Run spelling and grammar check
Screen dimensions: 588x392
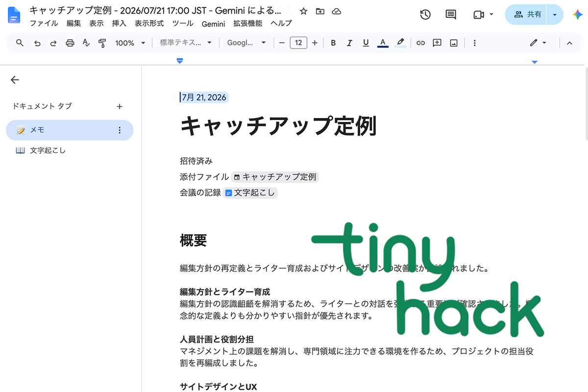click(86, 43)
